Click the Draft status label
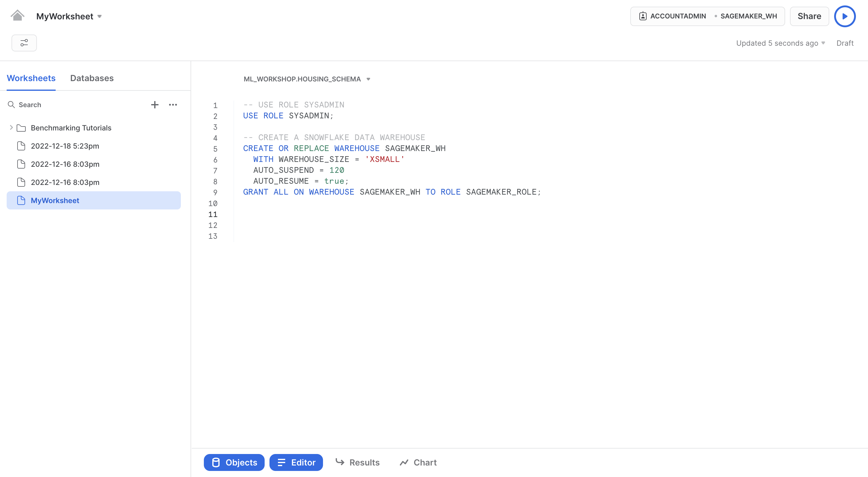The height and width of the screenshot is (477, 868). (845, 43)
